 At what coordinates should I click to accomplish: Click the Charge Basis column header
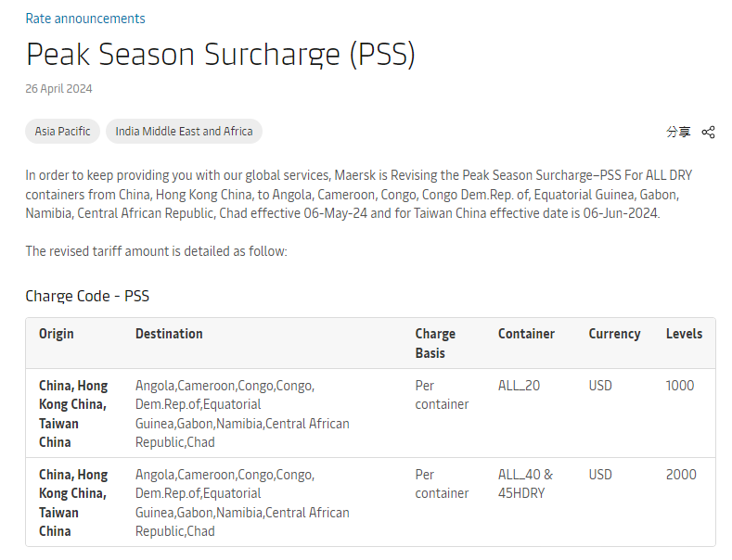tap(435, 343)
